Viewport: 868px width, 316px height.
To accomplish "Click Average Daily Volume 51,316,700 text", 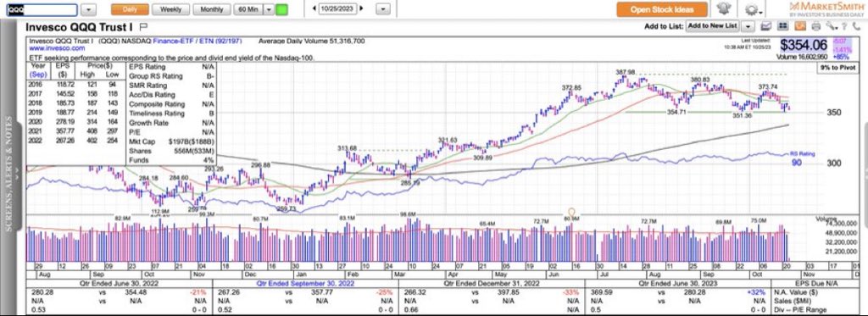I will [312, 41].
